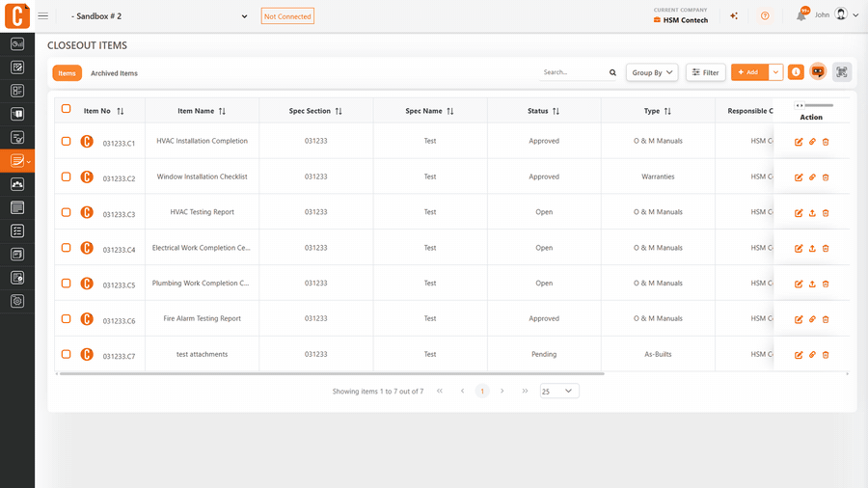Open attachment link for test attachments item
Viewport: 868px width, 488px height.
(812, 355)
